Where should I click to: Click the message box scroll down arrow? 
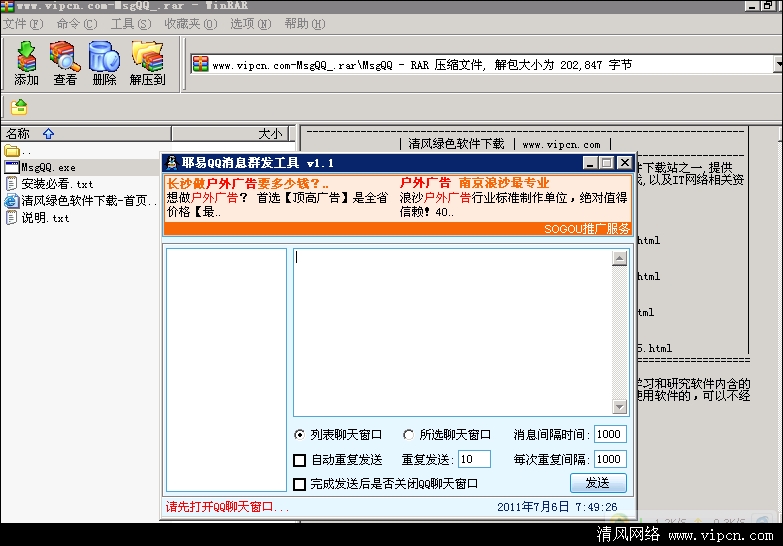coord(619,407)
